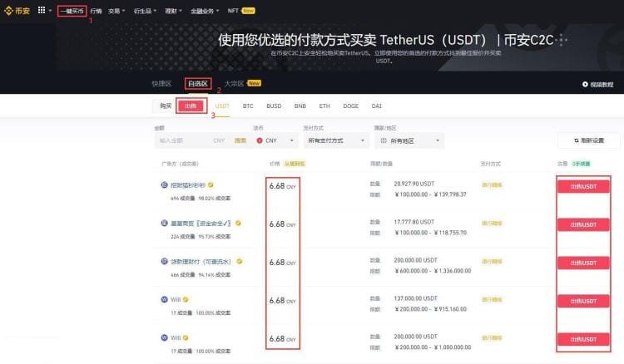The width and height of the screenshot is (624, 364).
Task: Switch to the 自选区 tab
Action: (198, 83)
